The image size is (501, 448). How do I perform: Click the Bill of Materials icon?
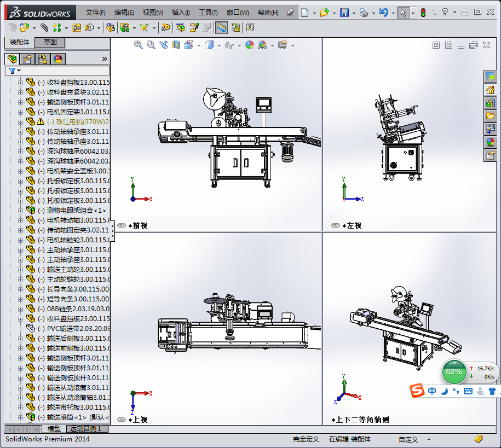click(x=180, y=28)
